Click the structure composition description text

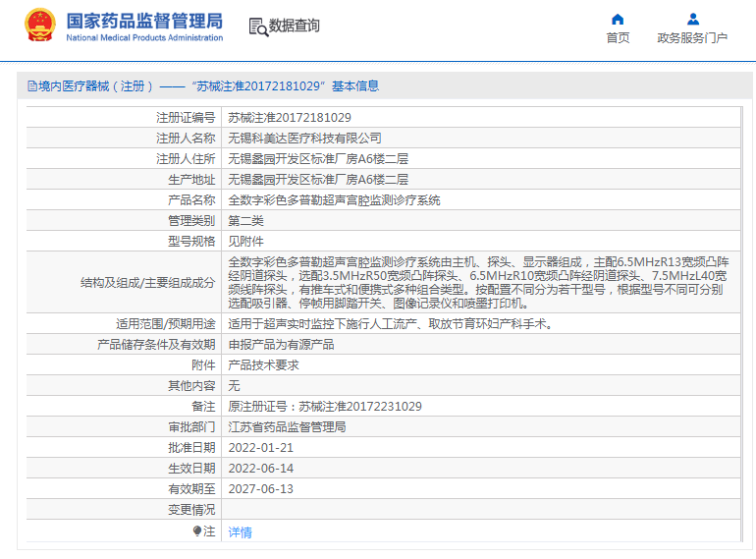coord(478,283)
